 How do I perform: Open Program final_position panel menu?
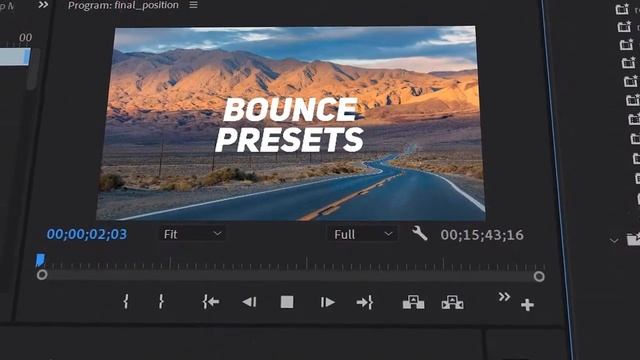193,5
